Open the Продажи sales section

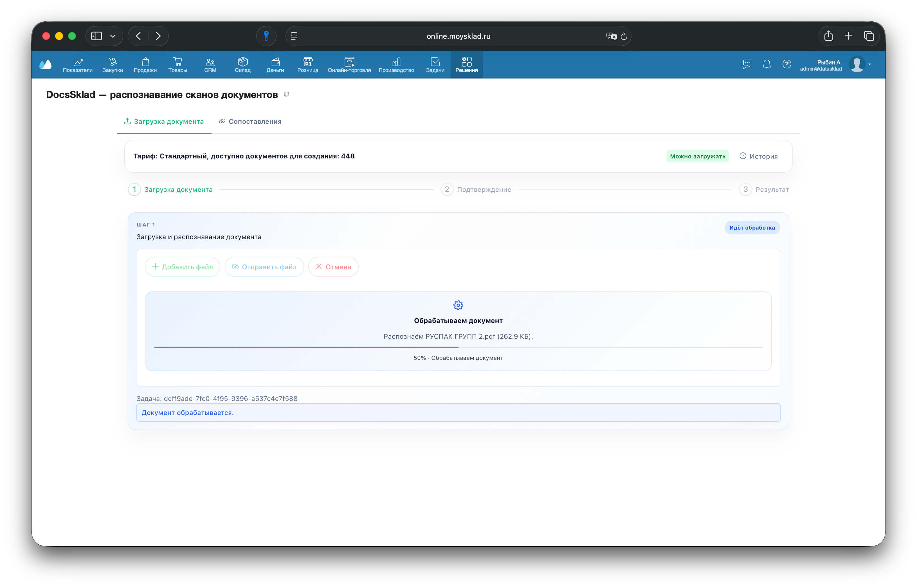[x=145, y=64]
